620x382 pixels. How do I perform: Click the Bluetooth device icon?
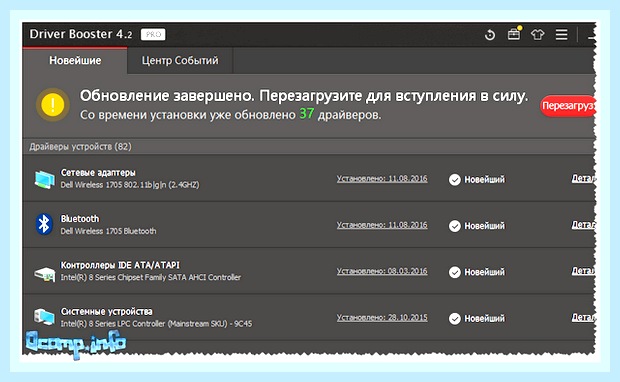coord(44,224)
